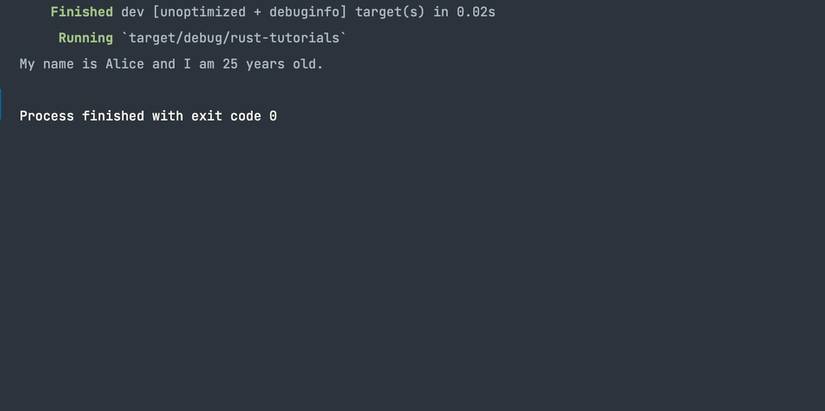Click the word "dev" in build output

coord(133,12)
